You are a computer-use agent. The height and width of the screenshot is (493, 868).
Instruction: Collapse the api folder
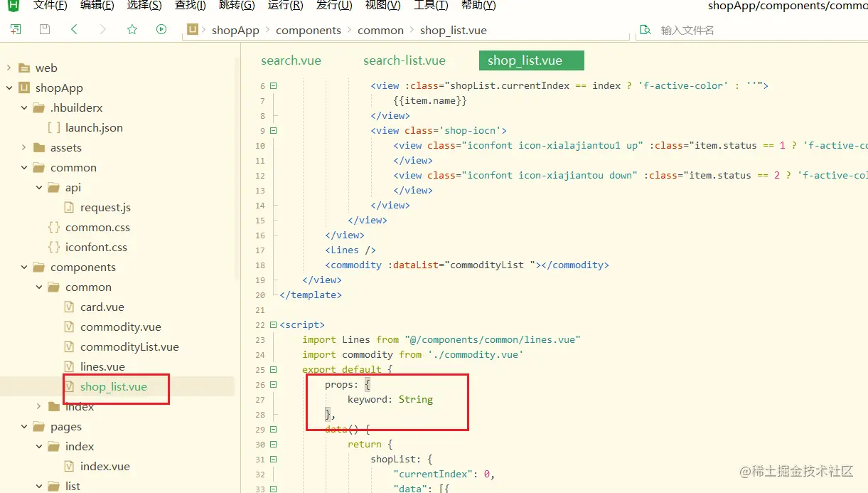(38, 187)
